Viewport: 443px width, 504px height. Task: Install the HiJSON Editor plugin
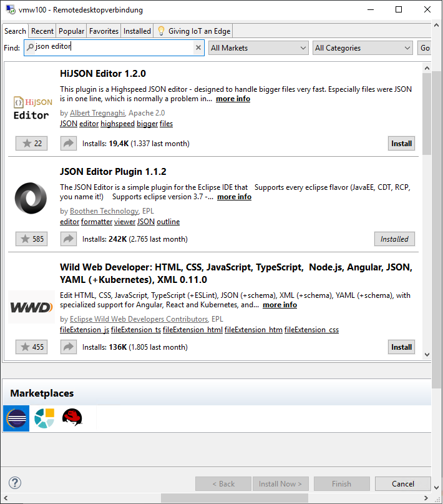click(x=401, y=144)
